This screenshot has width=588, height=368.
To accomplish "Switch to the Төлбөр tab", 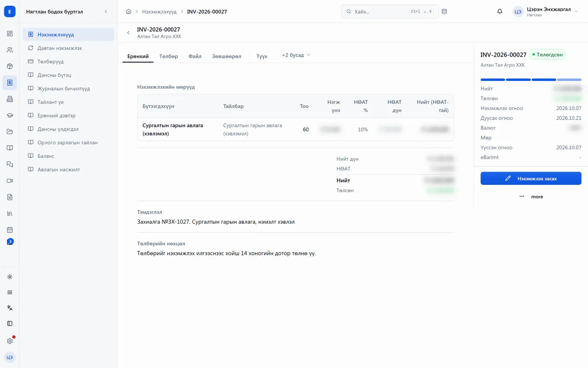I will (x=169, y=56).
